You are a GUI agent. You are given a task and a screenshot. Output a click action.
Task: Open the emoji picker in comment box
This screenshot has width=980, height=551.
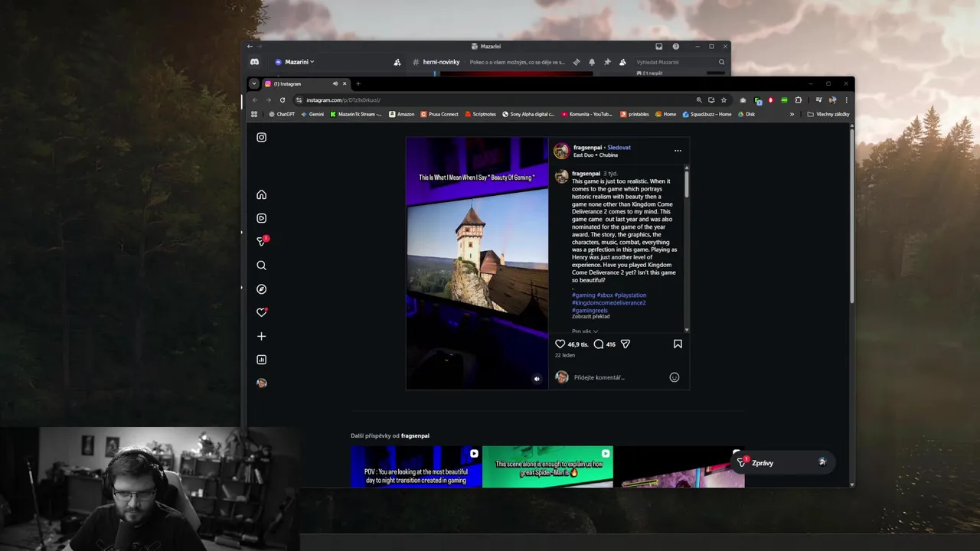(675, 377)
